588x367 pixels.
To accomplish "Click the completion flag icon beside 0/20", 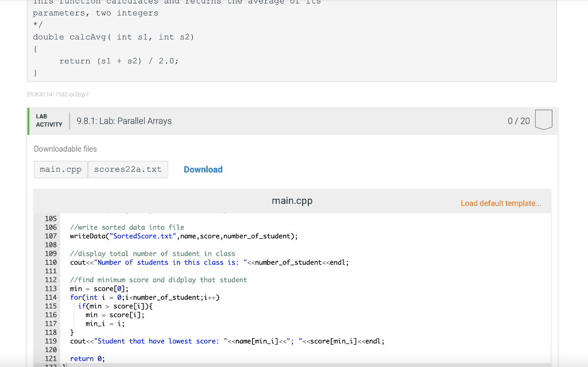I will 543,120.
